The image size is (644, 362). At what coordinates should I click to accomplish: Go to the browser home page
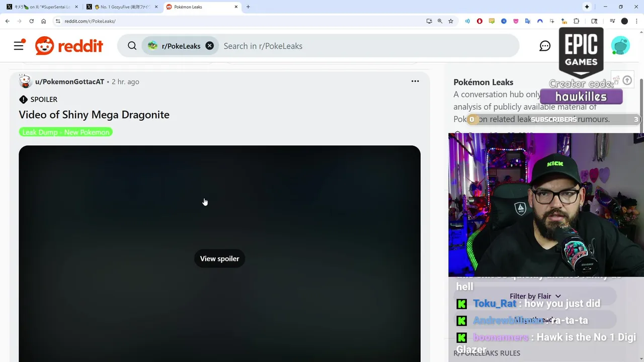pos(44,21)
